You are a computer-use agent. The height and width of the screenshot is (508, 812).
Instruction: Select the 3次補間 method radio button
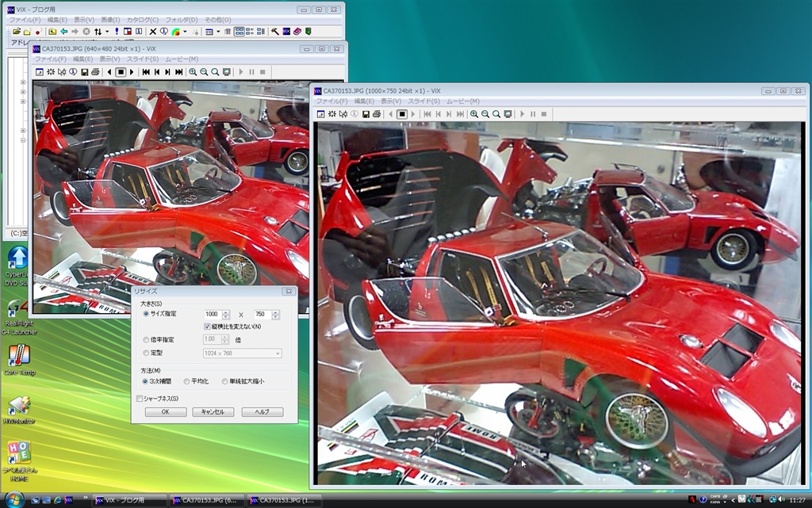[x=145, y=381]
